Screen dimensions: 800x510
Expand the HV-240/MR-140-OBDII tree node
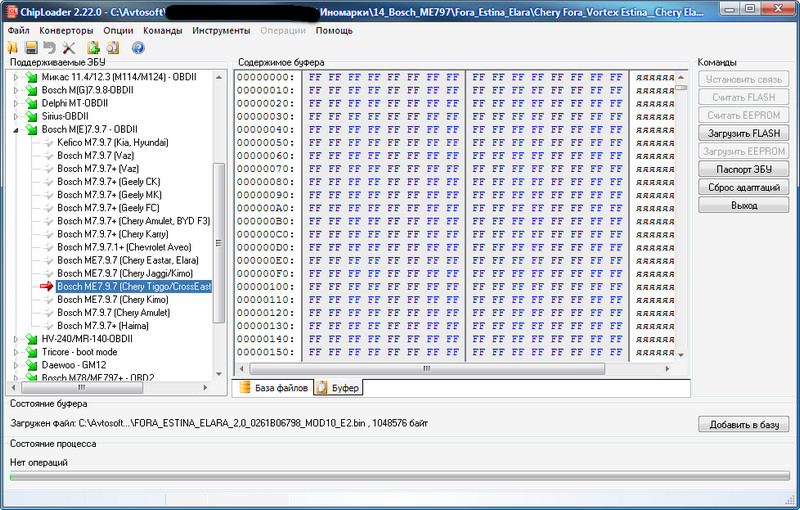(15, 339)
